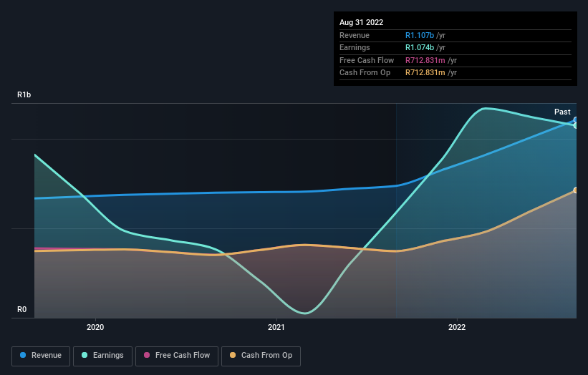This screenshot has height=375, width=588.
Task: Click the Free Cash Flow R712.831m value
Action: 425,60
